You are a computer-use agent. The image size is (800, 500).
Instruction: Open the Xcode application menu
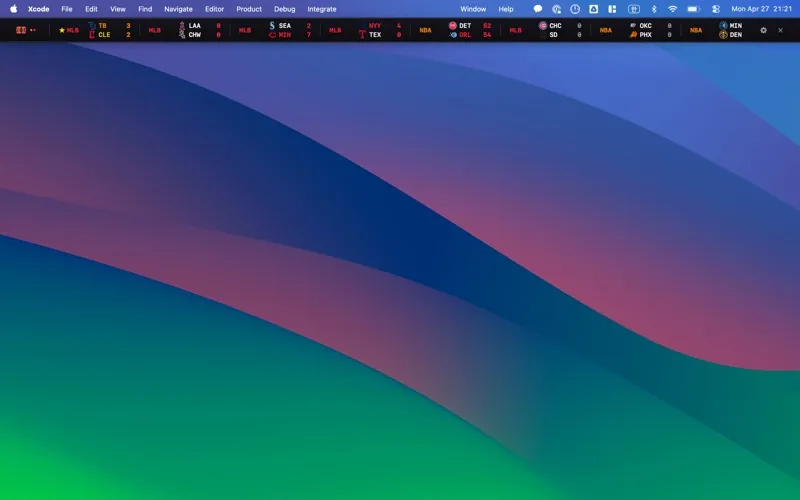pyautogui.click(x=38, y=9)
